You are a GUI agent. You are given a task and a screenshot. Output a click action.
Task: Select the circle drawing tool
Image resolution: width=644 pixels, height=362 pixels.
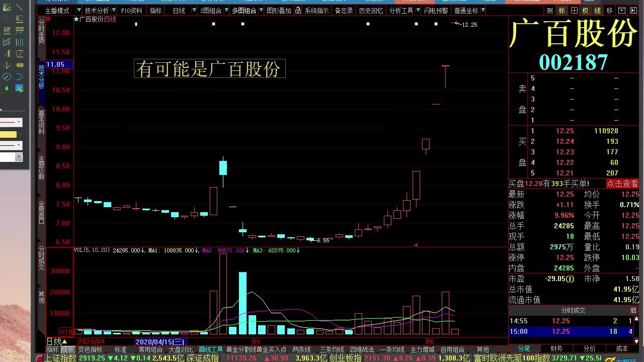(7, 76)
